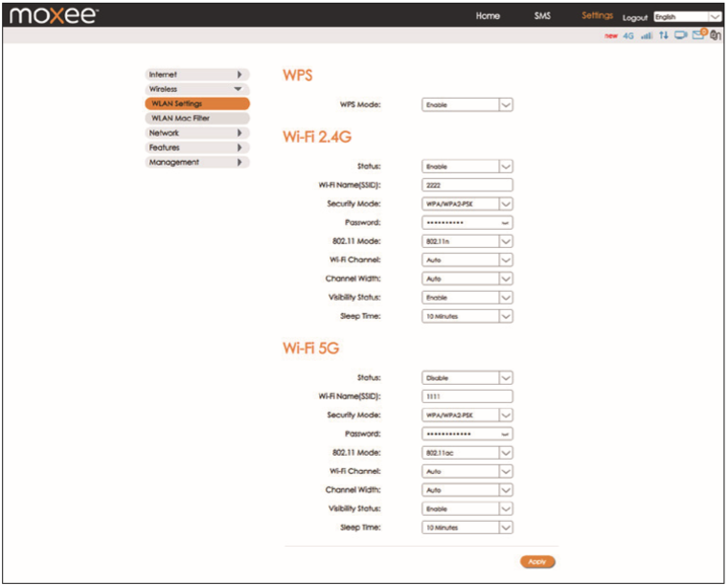Open Wi-Fi 2.4G Wi-Fi Channel dropdown
The width and height of the screenshot is (728, 585).
(x=467, y=260)
